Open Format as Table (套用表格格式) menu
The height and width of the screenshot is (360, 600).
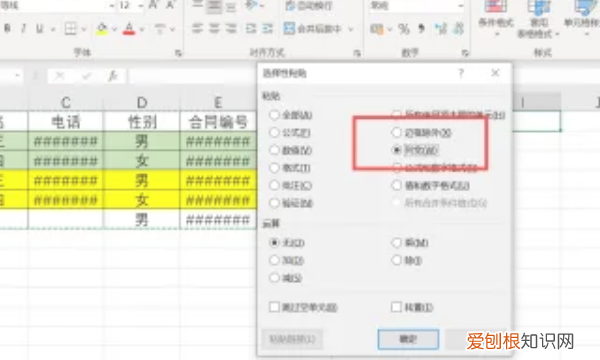pos(539,19)
